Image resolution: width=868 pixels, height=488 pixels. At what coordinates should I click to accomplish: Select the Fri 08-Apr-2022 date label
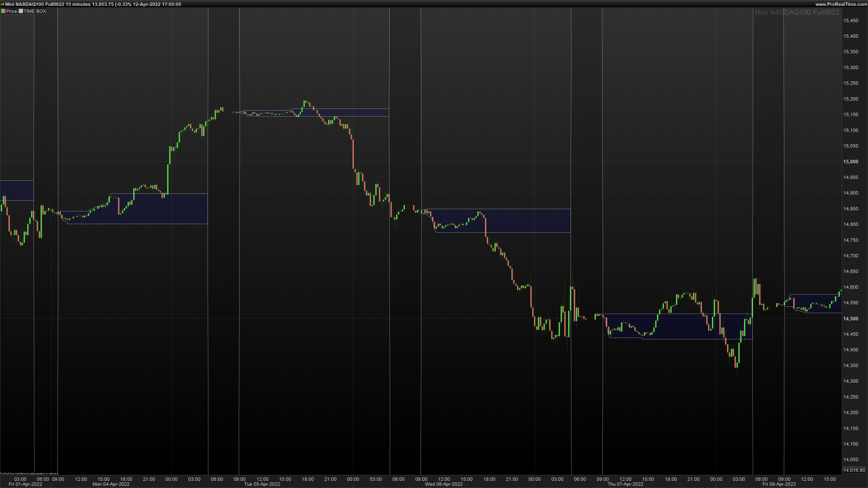(x=779, y=484)
